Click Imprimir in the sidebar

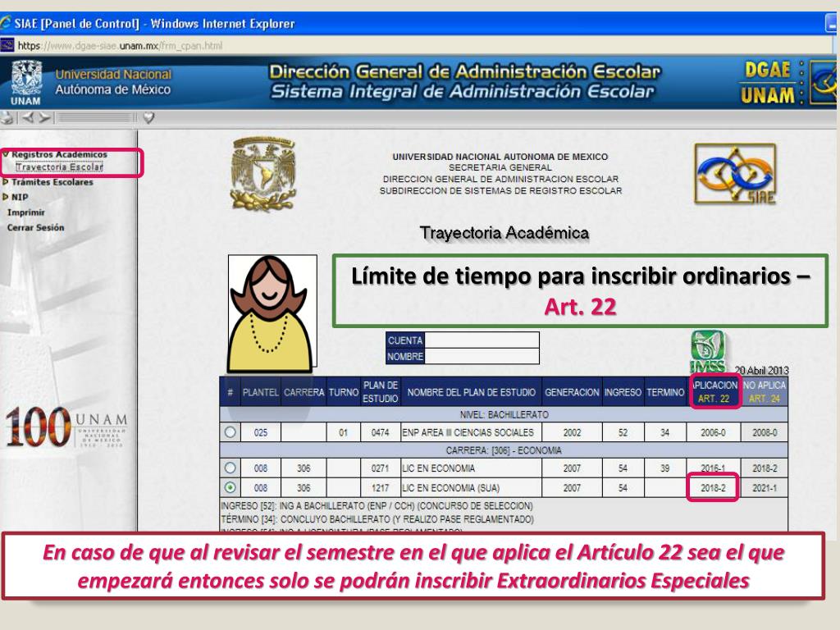(25, 212)
